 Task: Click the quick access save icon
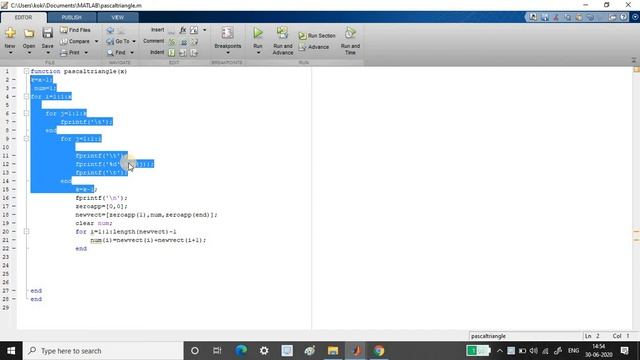pyautogui.click(x=544, y=17)
